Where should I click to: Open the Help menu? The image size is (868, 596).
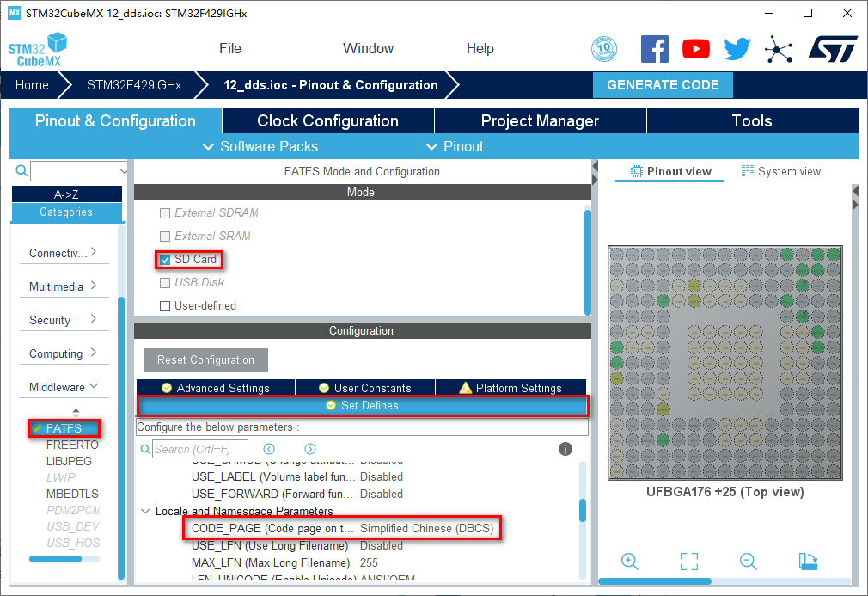pyautogui.click(x=480, y=49)
